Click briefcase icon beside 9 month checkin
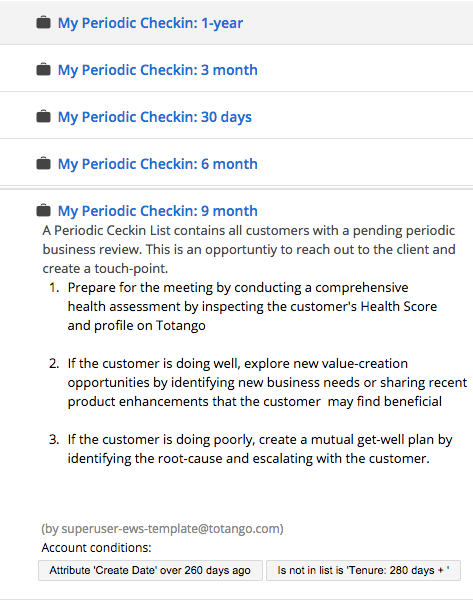This screenshot has width=473, height=600. [43, 210]
